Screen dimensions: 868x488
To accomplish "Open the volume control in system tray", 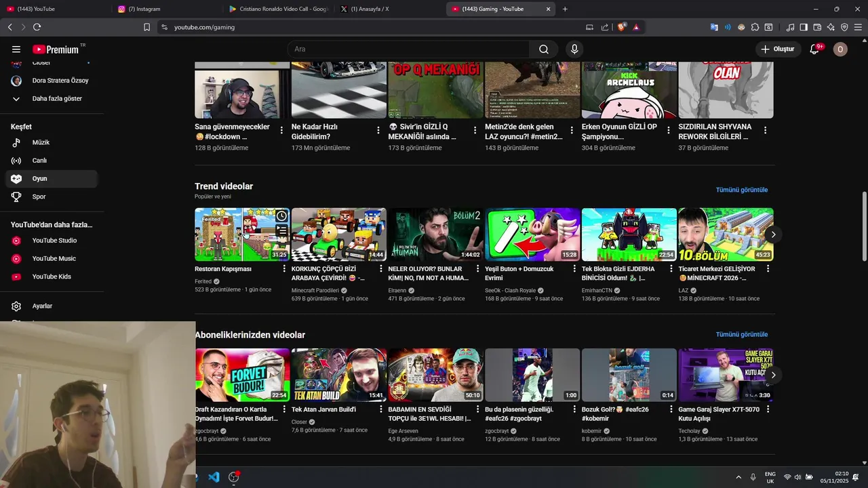I will click(x=797, y=477).
